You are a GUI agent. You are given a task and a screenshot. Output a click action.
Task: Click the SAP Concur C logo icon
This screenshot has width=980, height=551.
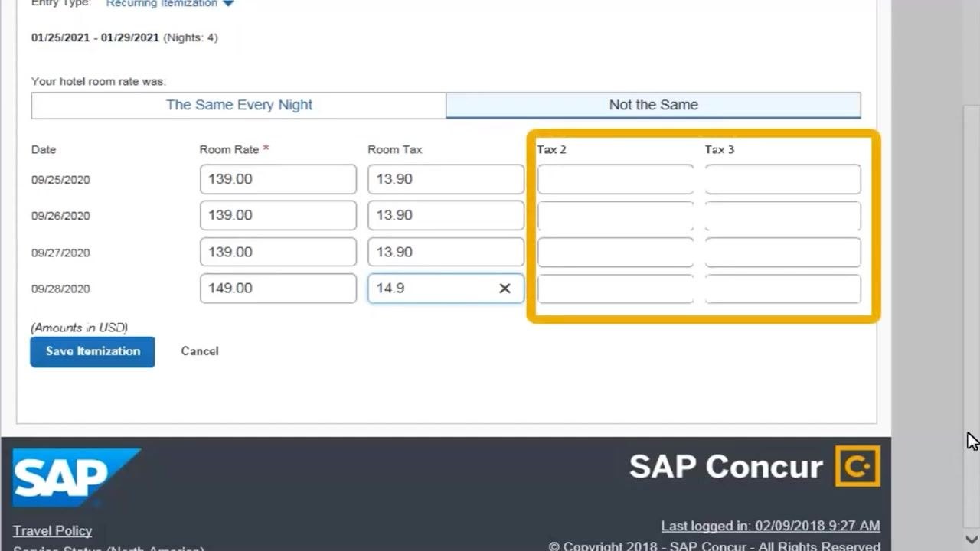coord(857,466)
